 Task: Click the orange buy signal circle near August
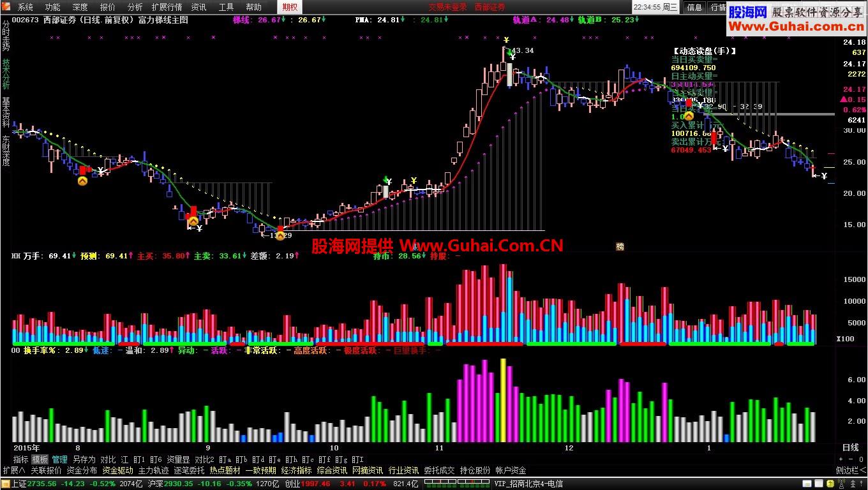click(82, 181)
